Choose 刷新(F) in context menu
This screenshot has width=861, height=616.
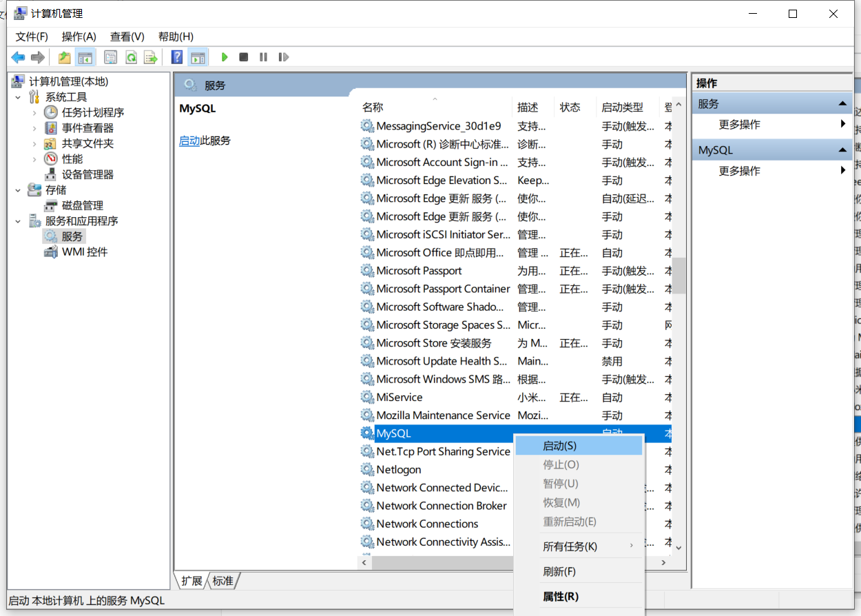579,572
